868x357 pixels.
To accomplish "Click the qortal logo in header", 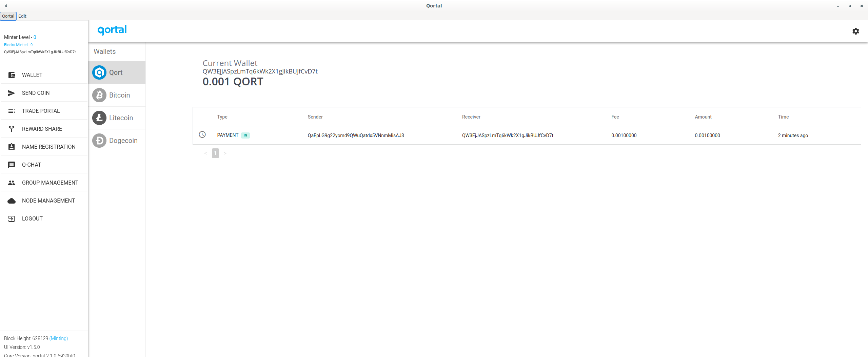I will [112, 30].
